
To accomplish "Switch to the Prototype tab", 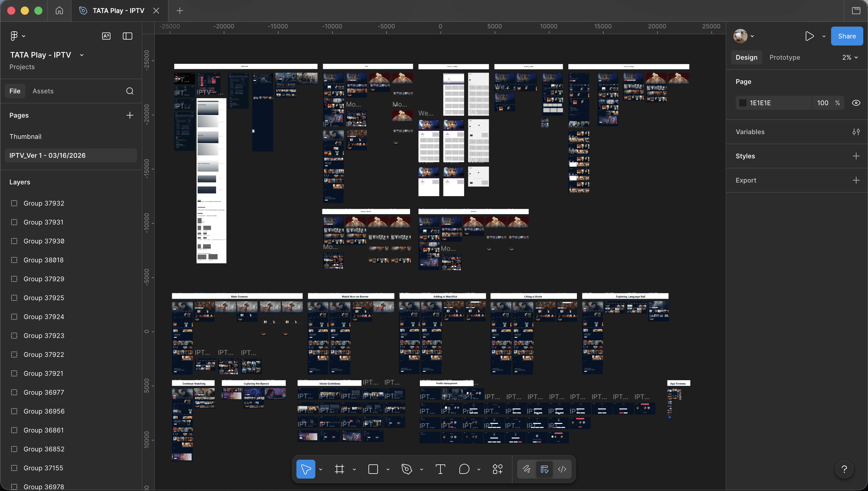I will pos(784,57).
